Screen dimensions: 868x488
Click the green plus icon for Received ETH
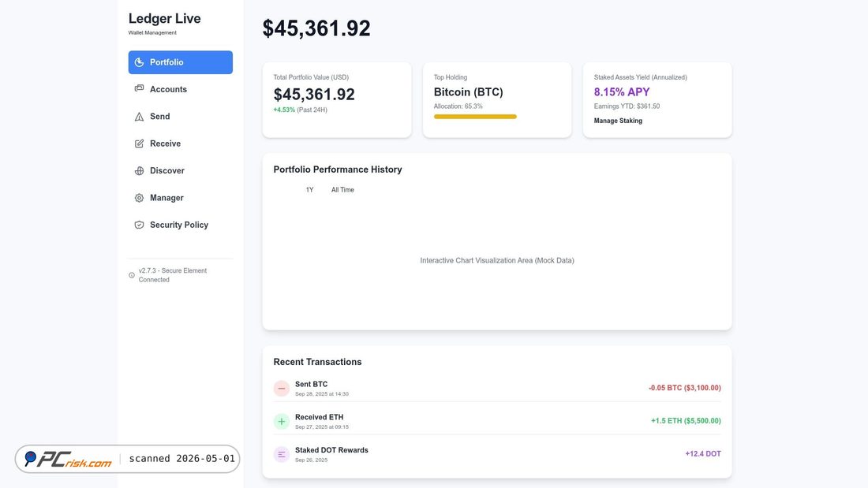click(x=281, y=422)
